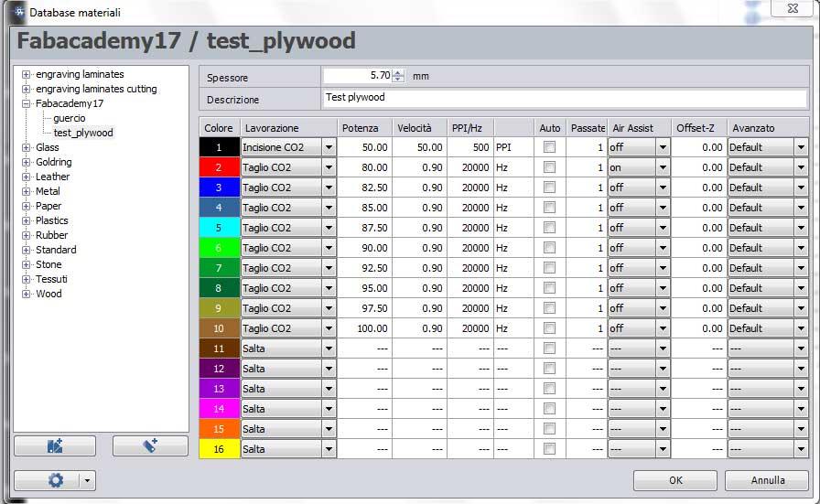Open Lavorazione dropdown for color 1 Incisione CO2
820x504 pixels.
tap(329, 147)
